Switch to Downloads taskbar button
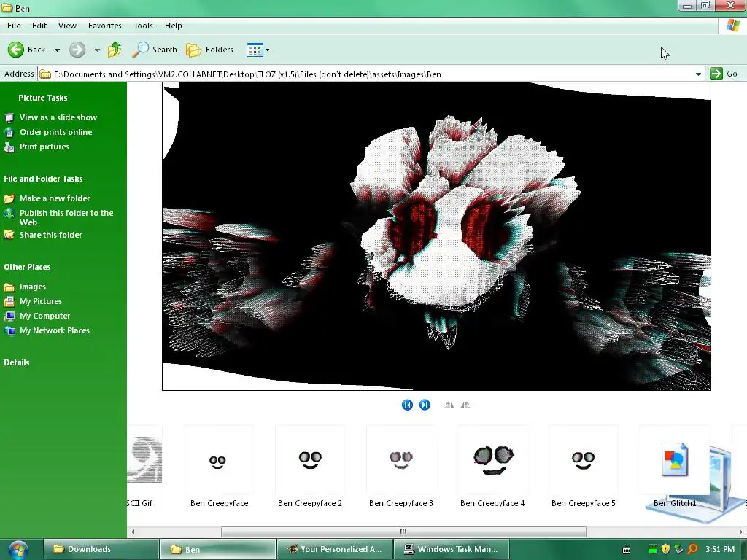Viewport: 747px width, 560px height. click(x=101, y=549)
